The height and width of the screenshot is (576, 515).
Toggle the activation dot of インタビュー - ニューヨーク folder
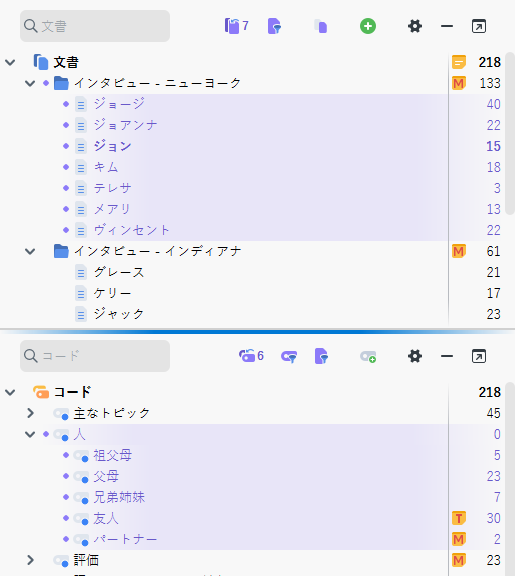(46, 83)
